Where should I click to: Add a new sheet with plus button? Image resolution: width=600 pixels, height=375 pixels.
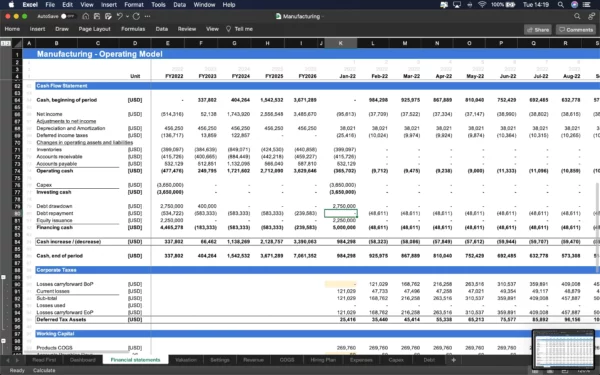pos(453,360)
